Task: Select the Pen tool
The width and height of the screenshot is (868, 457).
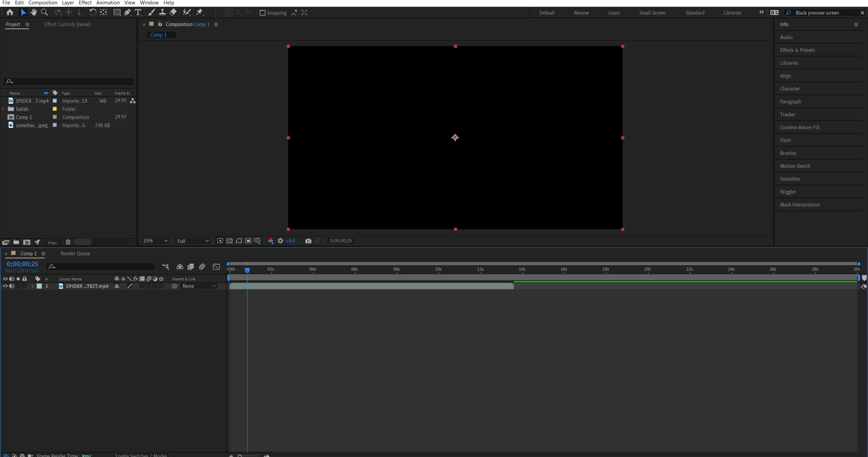Action: point(127,13)
